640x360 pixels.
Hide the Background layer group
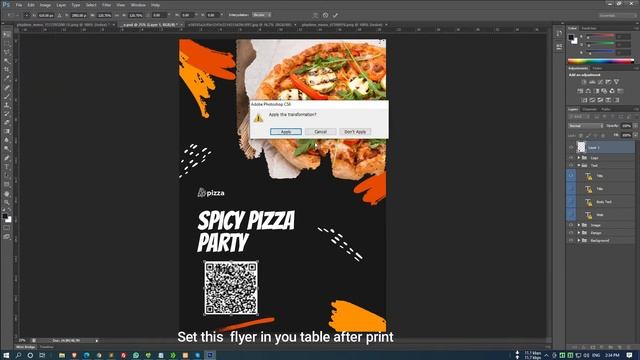point(571,240)
